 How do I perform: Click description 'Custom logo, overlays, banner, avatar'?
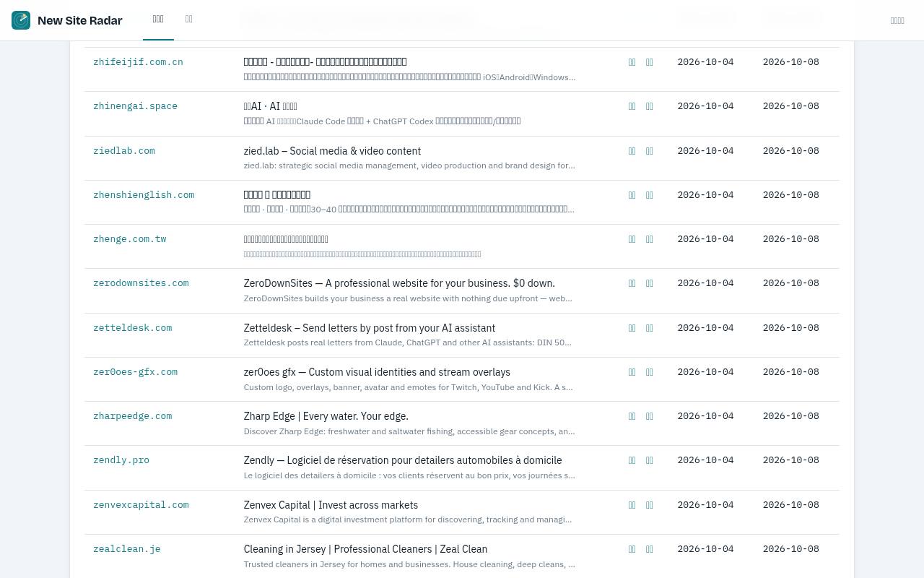(409, 387)
